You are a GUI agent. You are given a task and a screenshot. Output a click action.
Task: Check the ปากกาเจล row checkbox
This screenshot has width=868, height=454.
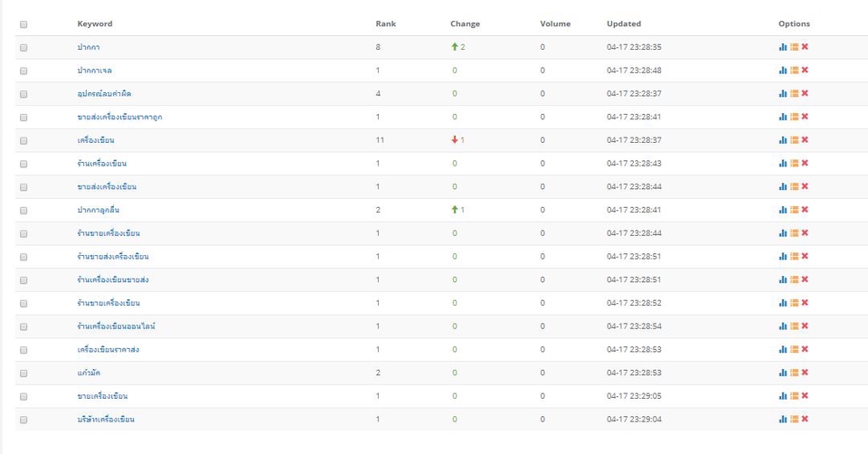coord(24,71)
